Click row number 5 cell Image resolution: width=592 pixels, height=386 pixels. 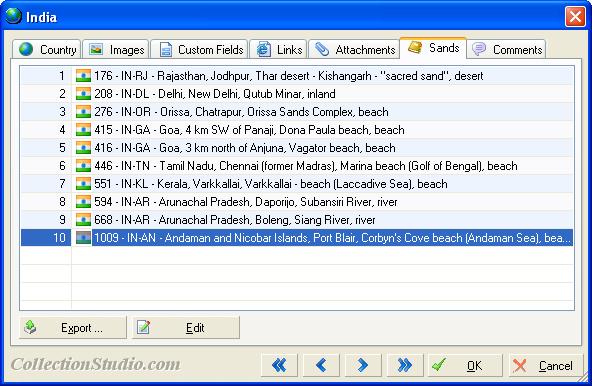click(46, 148)
